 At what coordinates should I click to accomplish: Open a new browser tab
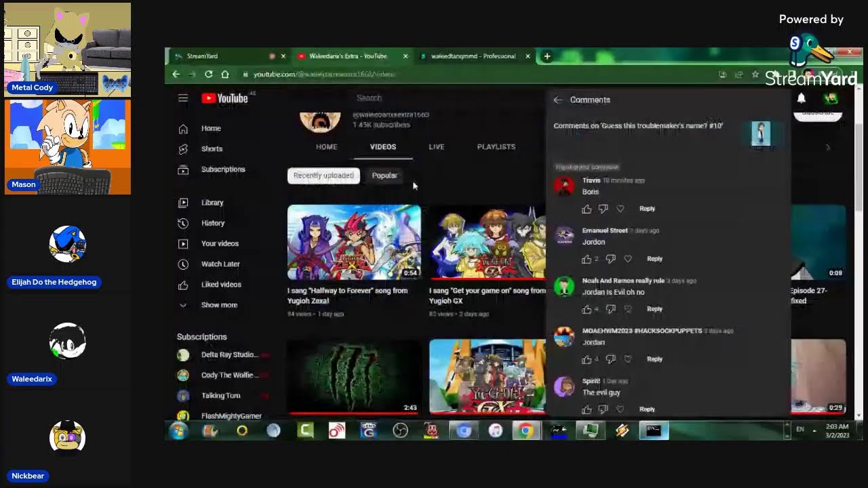click(547, 56)
